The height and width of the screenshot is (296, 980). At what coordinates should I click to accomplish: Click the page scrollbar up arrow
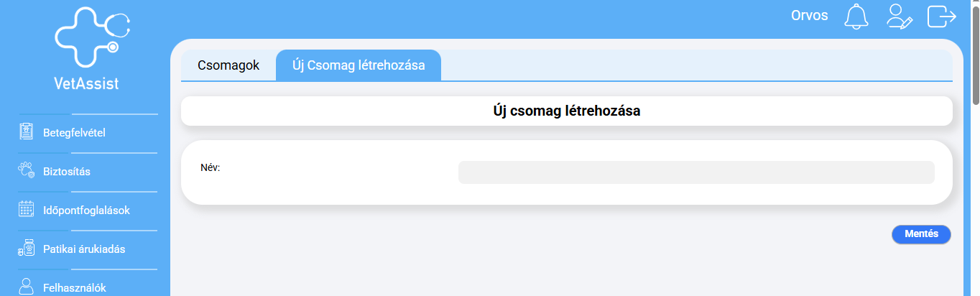tap(975, 4)
